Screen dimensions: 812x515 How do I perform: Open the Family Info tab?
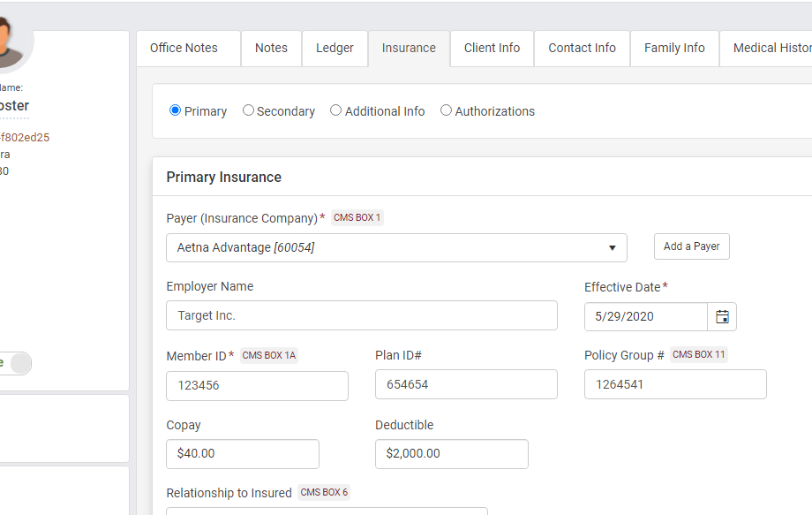(674, 49)
